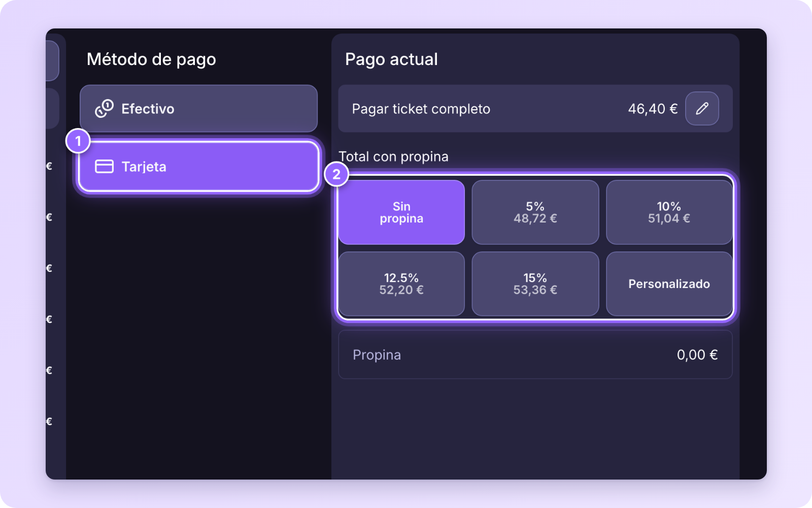Pick the 10% tip of 51,04 €

(x=669, y=212)
